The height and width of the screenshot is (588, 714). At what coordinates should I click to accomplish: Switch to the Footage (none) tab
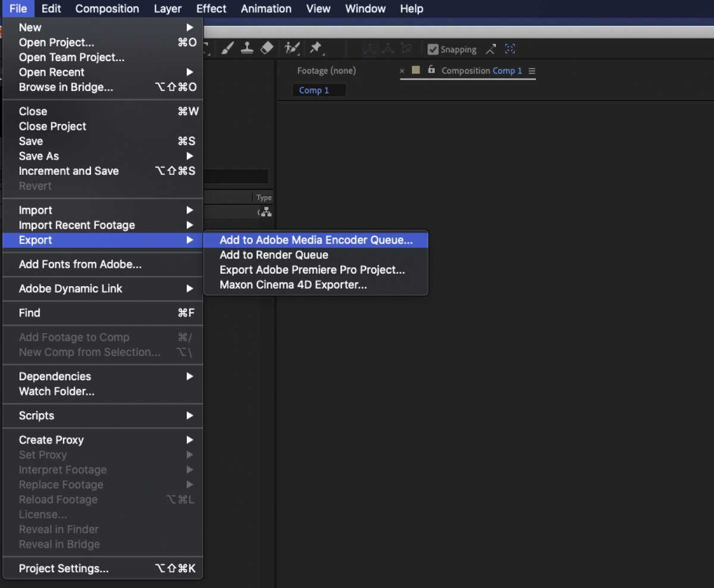[327, 71]
